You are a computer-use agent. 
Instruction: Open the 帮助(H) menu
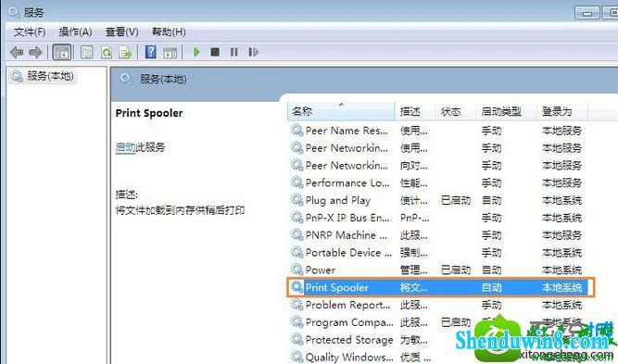point(169,31)
